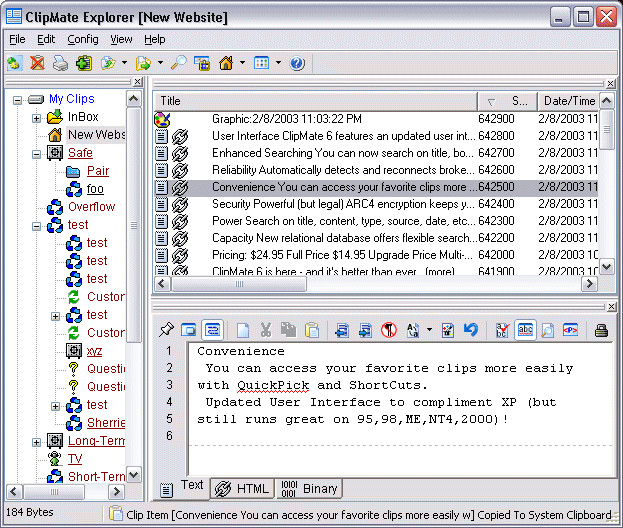Close the clip list pane
Image resolution: width=623 pixels, height=528 pixels.
pyautogui.click(x=611, y=84)
